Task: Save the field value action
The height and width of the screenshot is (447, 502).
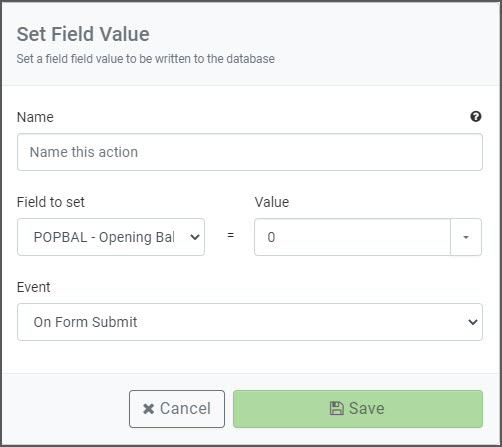Action: click(x=358, y=409)
